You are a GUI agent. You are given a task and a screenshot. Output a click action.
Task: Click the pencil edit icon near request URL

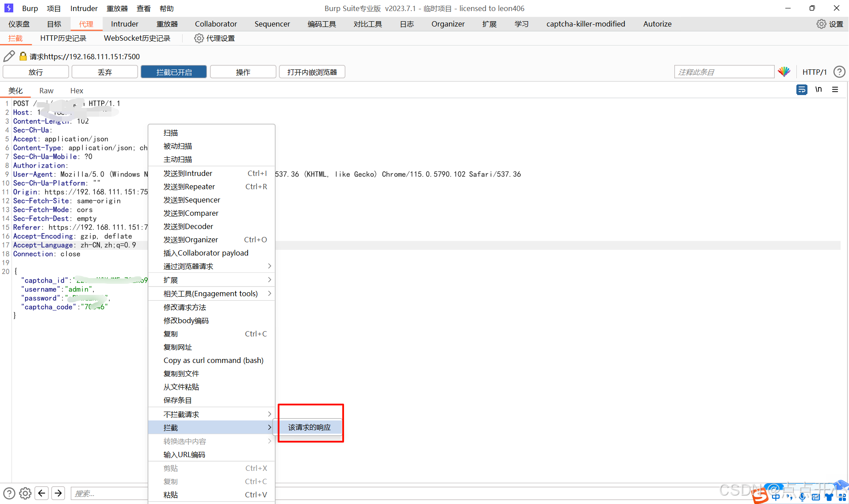9,56
